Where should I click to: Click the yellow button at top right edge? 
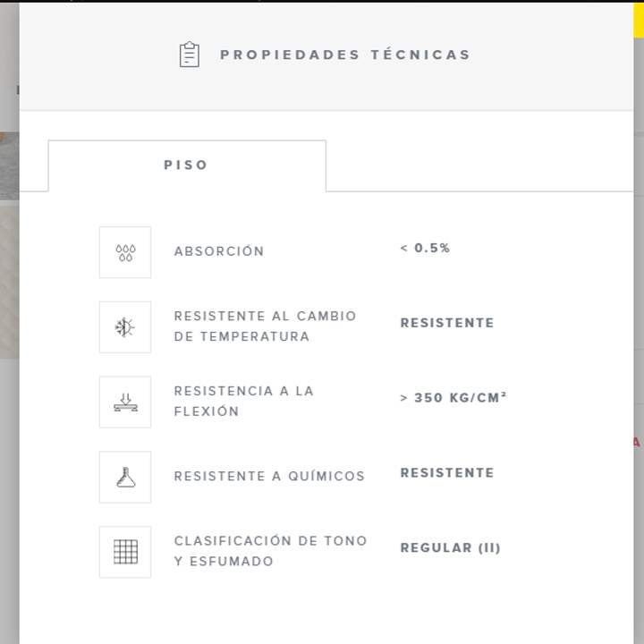pyautogui.click(x=639, y=20)
